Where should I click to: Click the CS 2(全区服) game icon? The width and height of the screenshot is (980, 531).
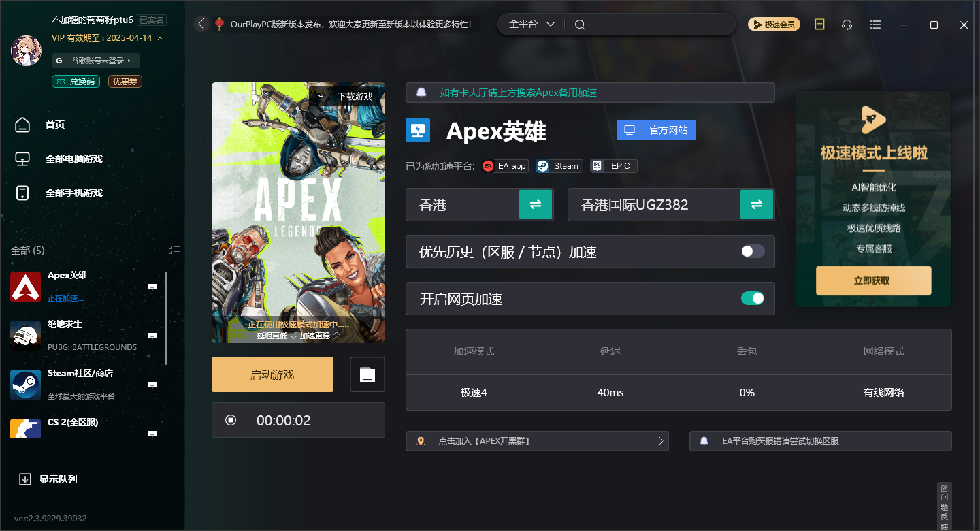coord(26,428)
